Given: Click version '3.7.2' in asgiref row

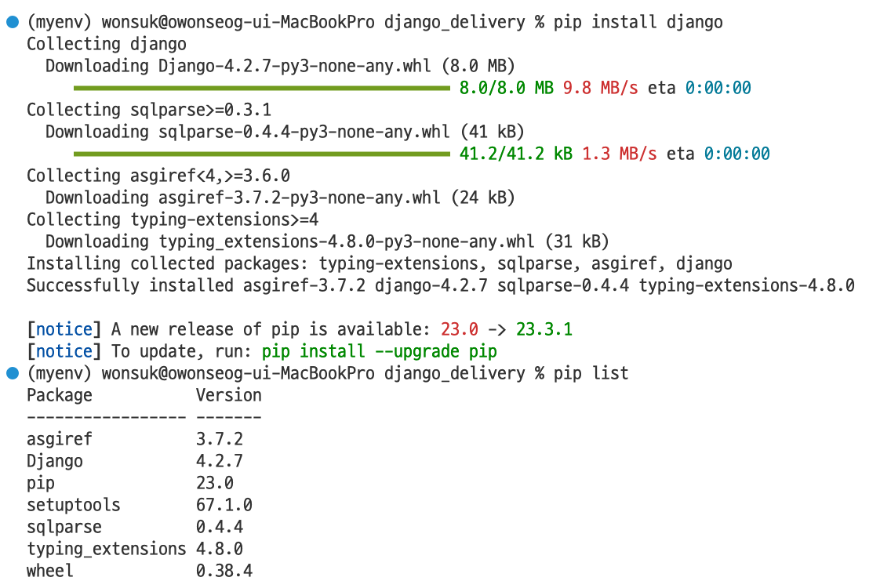Looking at the screenshot, I should [220, 439].
